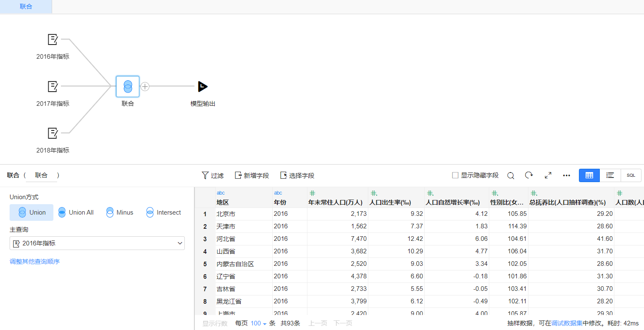Expand the preview to fullscreen
Viewport: 644px width, 330px height.
click(x=548, y=175)
